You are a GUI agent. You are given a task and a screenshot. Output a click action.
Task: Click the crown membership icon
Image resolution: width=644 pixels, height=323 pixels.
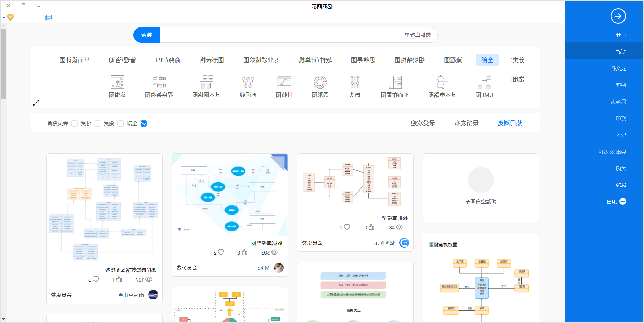click(x=10, y=17)
